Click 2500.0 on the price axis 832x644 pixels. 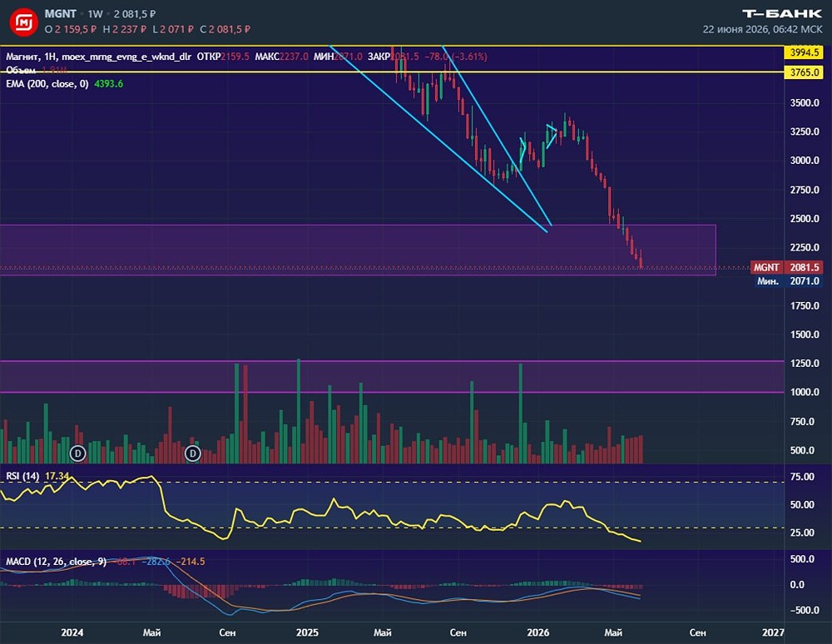click(805, 219)
